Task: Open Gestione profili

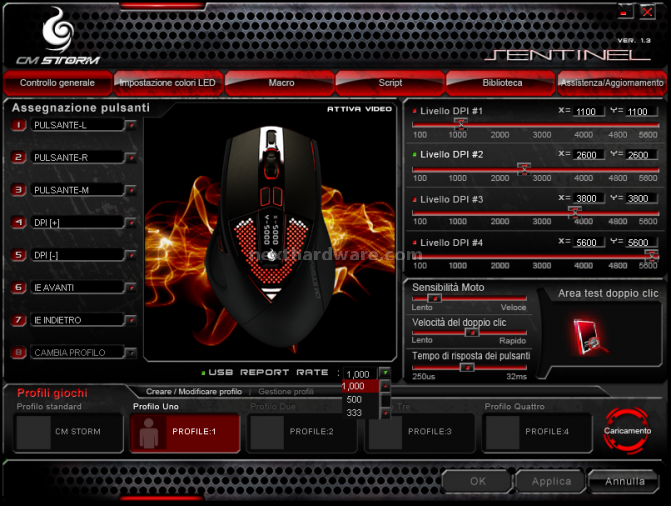Action: 286,392
